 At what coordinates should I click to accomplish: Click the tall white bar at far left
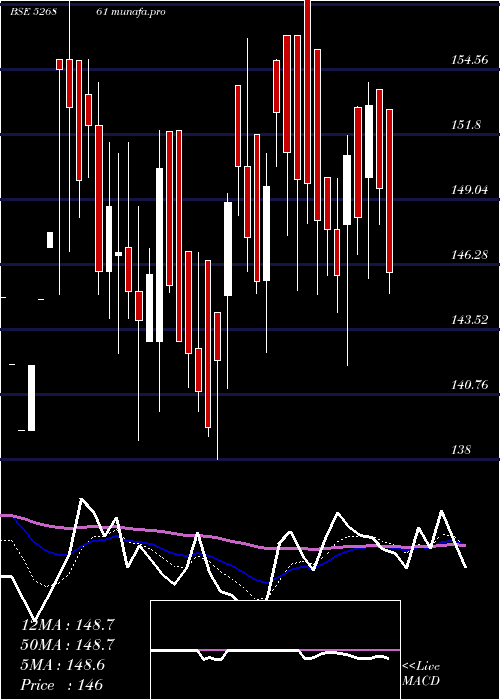coord(31,398)
